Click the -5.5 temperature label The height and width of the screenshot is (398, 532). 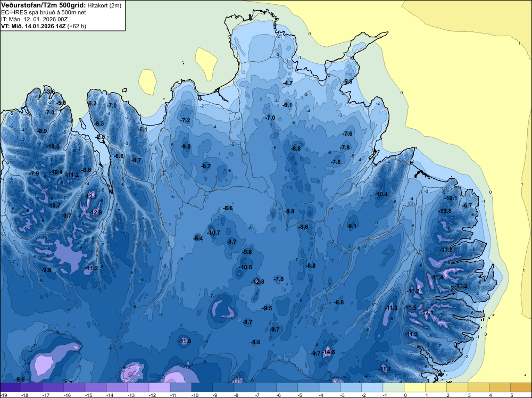point(347,82)
